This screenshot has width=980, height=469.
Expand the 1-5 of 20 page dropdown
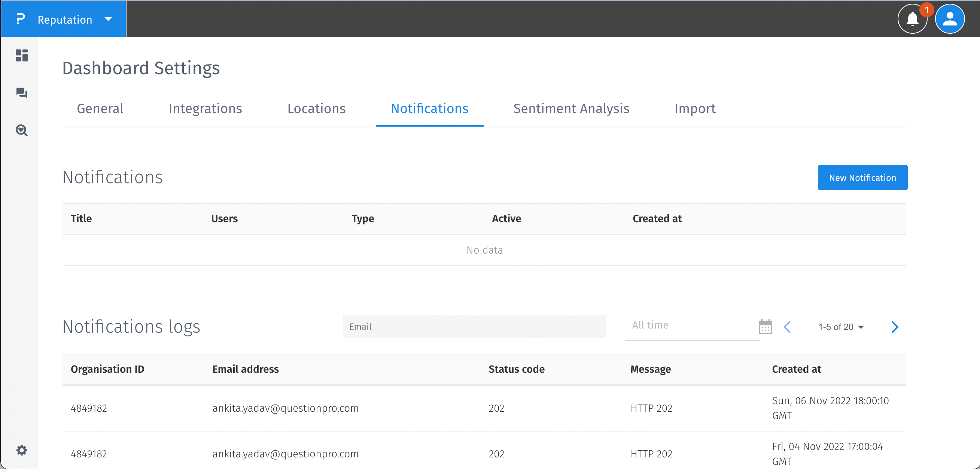(x=841, y=327)
